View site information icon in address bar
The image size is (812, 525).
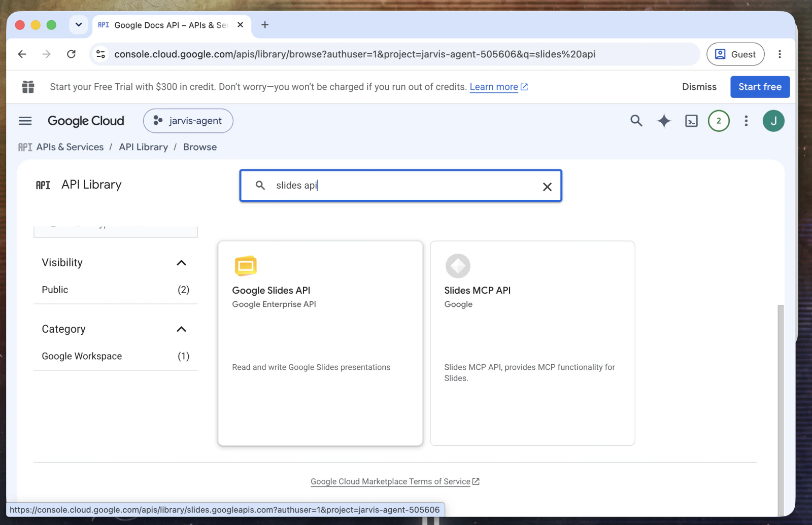click(x=101, y=54)
